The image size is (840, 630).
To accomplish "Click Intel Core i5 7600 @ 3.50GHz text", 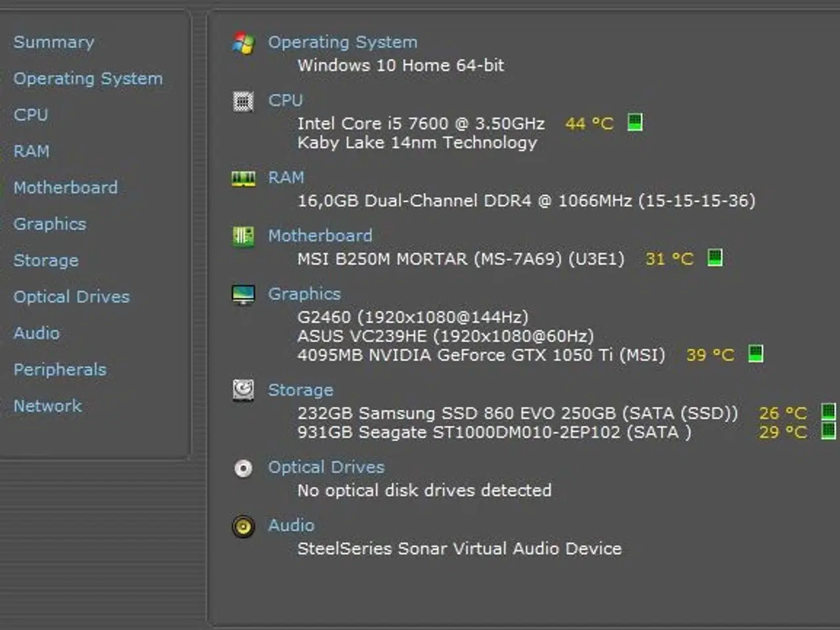I will pos(421,123).
